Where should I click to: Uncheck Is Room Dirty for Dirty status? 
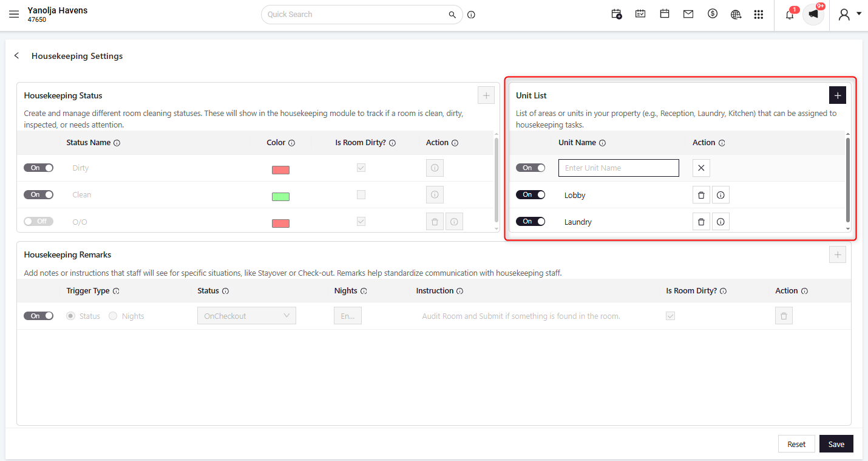(361, 168)
